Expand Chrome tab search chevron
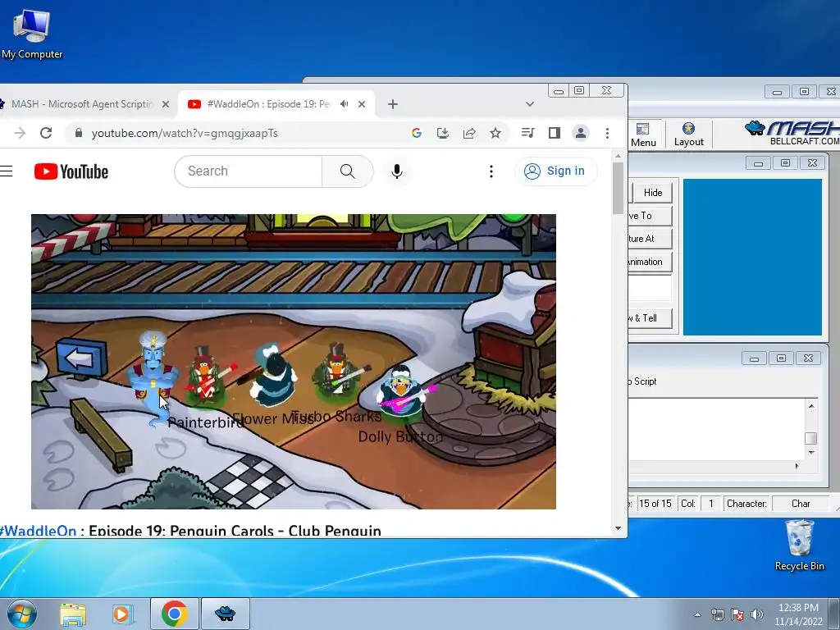Viewport: 840px width, 630px height. (530, 104)
